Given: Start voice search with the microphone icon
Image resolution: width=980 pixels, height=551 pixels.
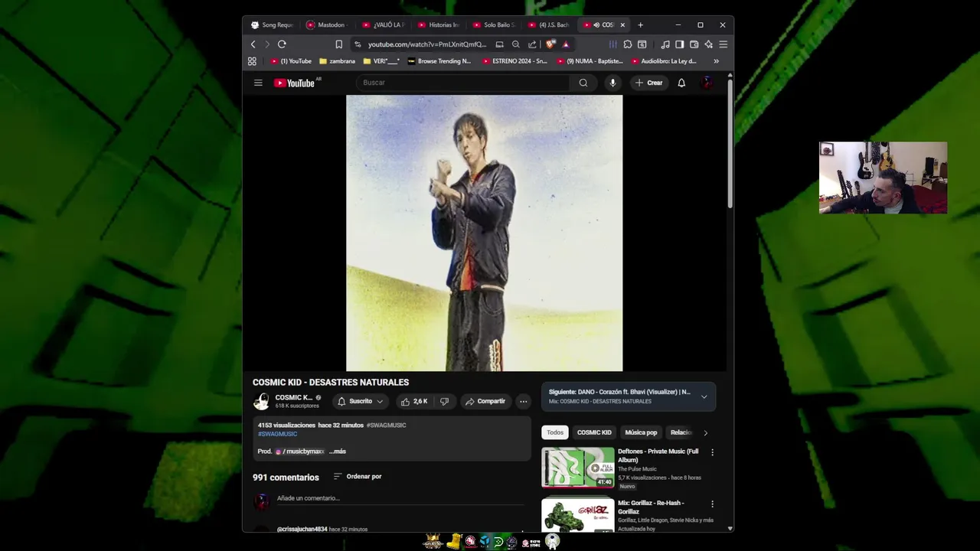Looking at the screenshot, I should (x=612, y=83).
